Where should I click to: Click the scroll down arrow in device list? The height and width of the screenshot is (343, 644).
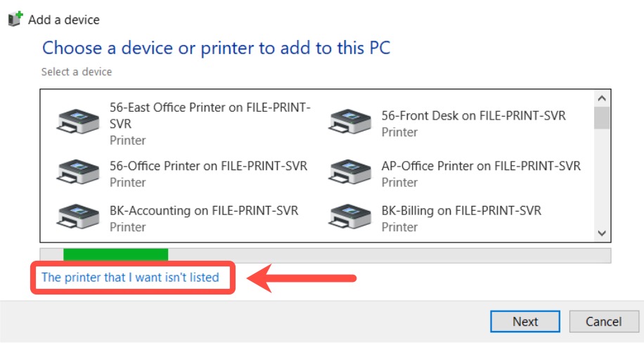602,233
